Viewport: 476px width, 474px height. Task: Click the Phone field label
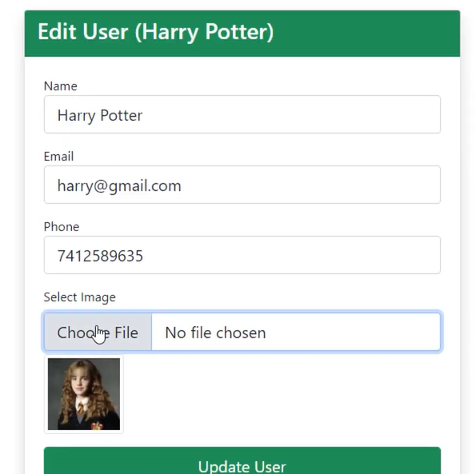62,227
